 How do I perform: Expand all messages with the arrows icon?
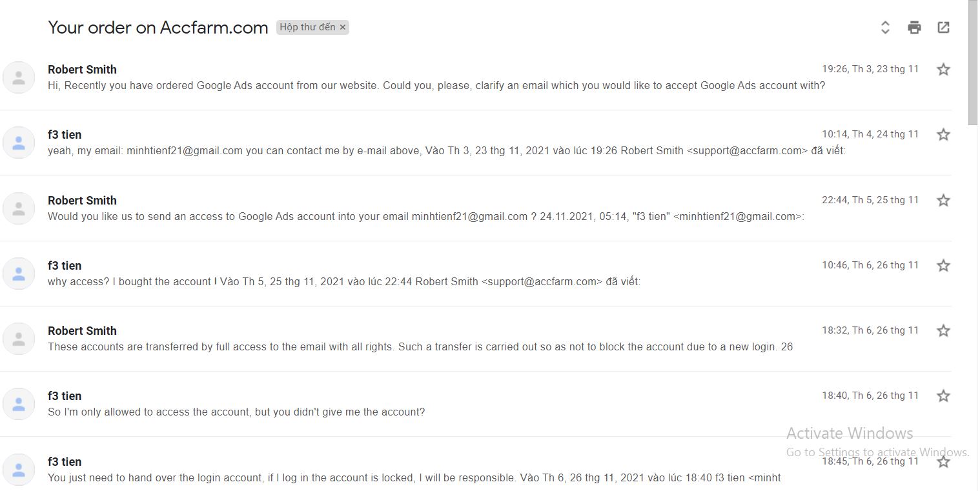coord(885,27)
